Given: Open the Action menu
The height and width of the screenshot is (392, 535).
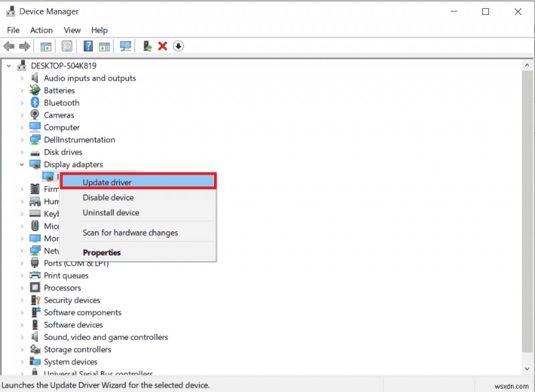Looking at the screenshot, I should tap(41, 30).
